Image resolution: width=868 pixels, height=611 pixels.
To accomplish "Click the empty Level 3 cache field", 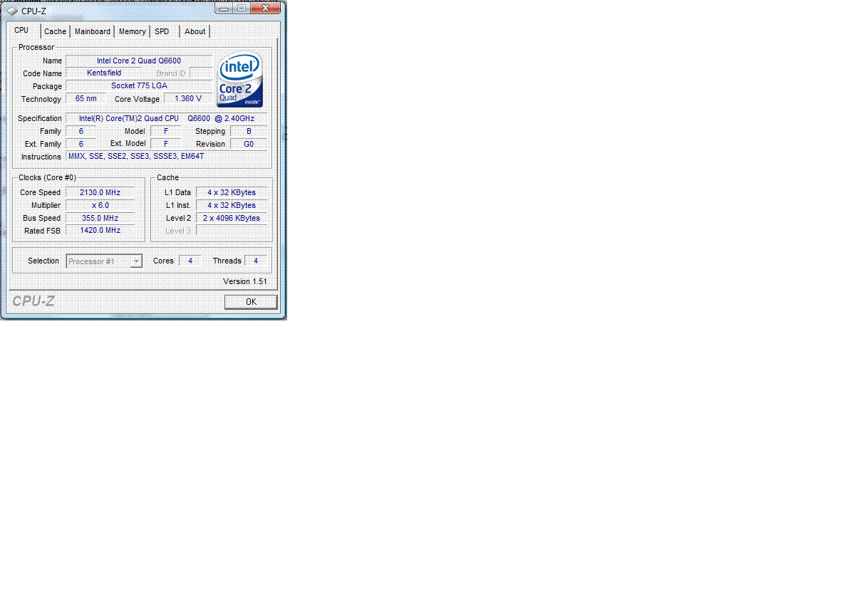I will point(232,231).
